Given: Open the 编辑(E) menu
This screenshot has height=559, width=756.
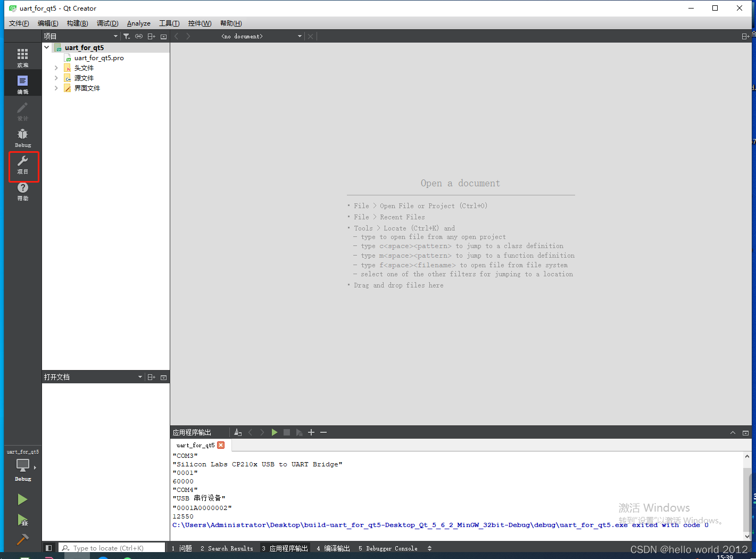Looking at the screenshot, I should (48, 23).
